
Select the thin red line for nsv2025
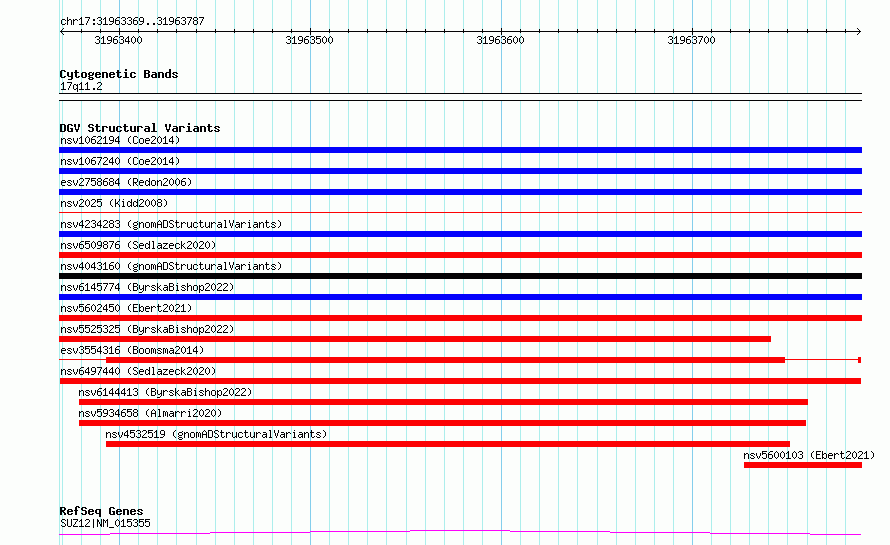(460, 213)
